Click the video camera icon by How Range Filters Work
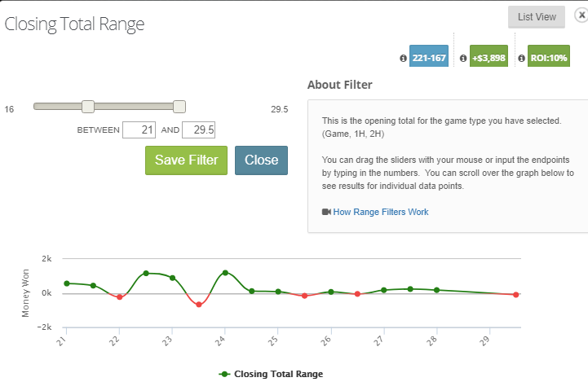This screenshot has height=382, width=588. 326,212
